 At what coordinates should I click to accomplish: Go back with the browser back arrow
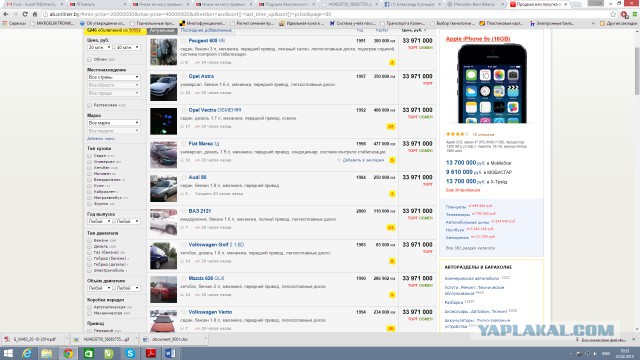pos(6,14)
